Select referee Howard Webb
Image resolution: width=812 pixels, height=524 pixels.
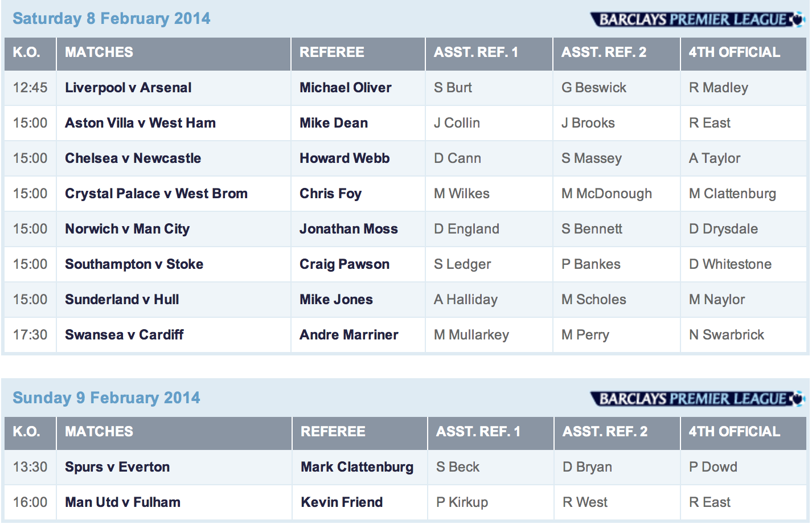pyautogui.click(x=345, y=158)
